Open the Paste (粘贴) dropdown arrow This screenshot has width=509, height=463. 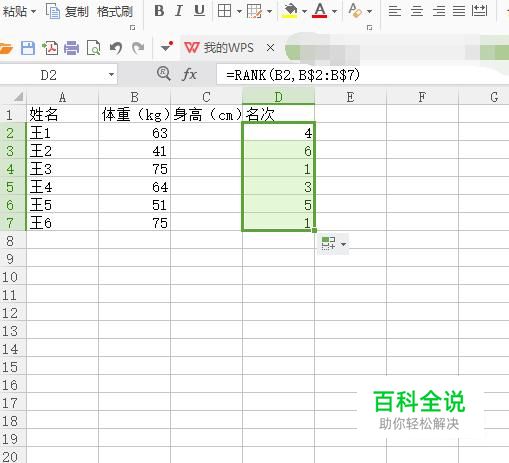tap(33, 12)
